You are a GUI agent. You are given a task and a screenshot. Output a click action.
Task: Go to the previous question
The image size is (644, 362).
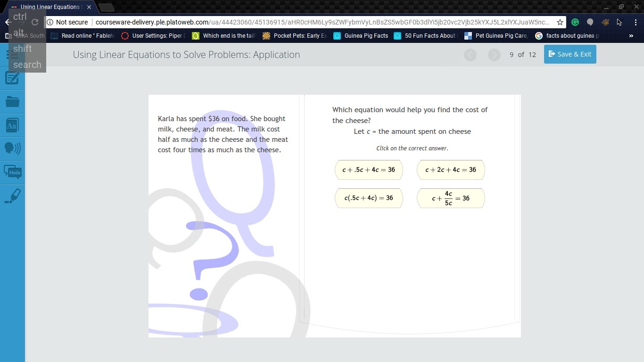click(x=470, y=55)
